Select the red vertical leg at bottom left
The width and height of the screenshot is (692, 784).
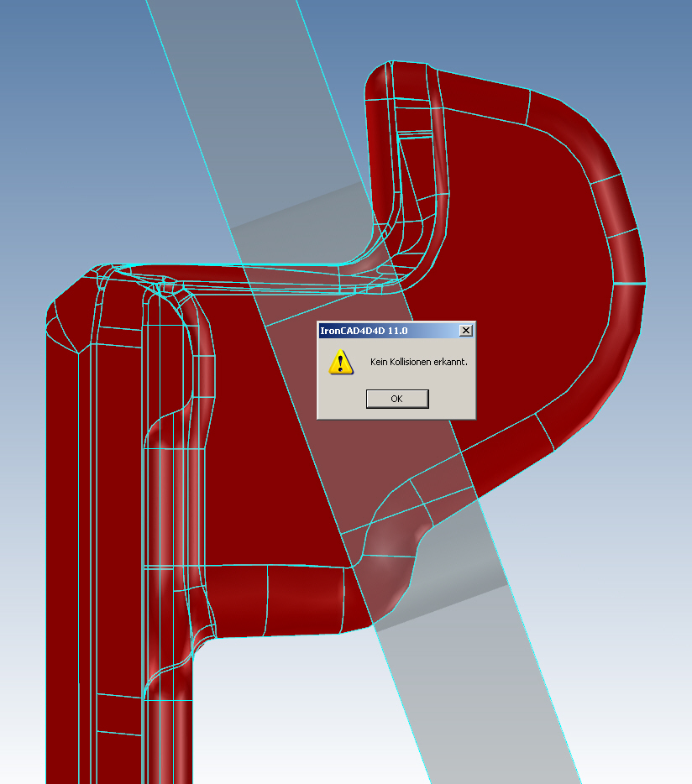(67, 588)
